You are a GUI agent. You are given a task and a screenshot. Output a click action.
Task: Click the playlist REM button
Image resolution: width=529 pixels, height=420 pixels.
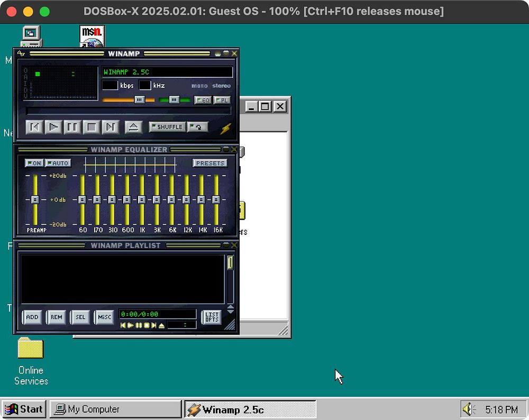[56, 317]
